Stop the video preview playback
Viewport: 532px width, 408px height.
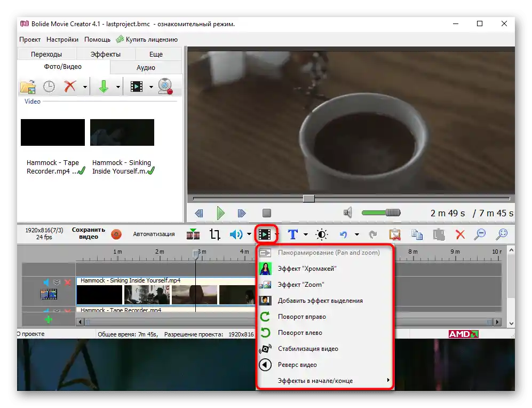[x=267, y=213]
